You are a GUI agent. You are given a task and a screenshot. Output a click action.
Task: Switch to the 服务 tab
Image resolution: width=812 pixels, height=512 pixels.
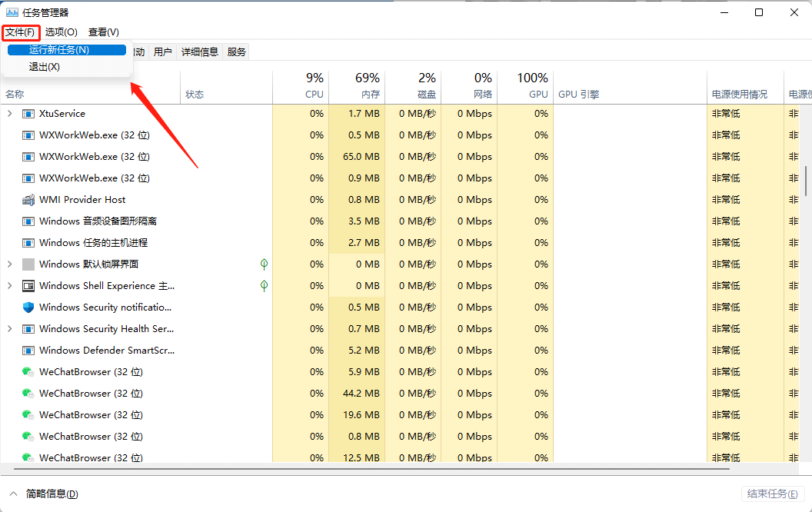(x=236, y=52)
